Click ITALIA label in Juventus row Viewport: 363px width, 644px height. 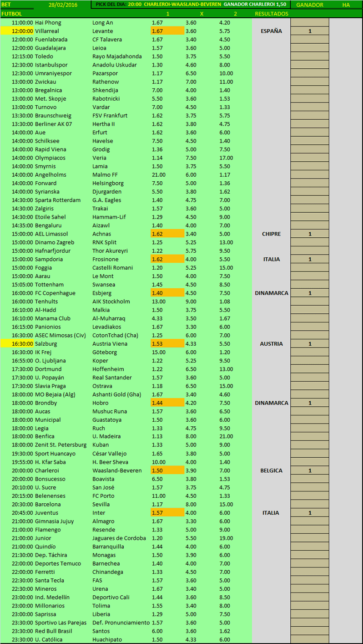click(271, 512)
